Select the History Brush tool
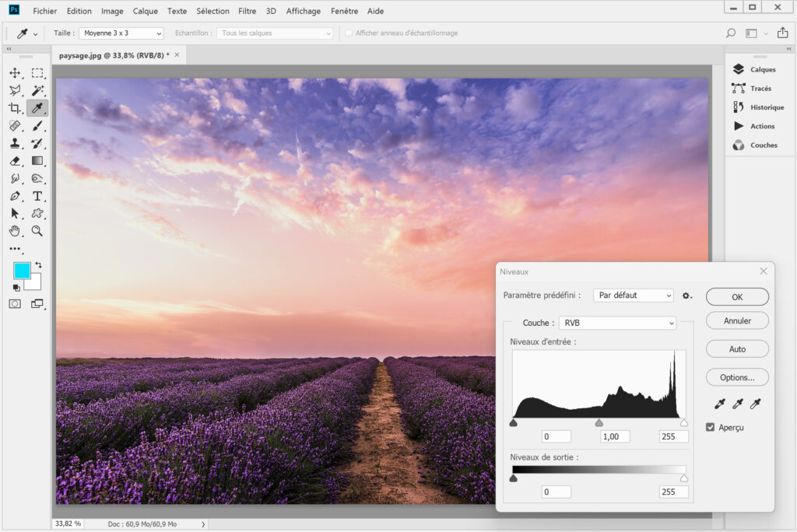The width and height of the screenshot is (797, 532). [x=37, y=143]
